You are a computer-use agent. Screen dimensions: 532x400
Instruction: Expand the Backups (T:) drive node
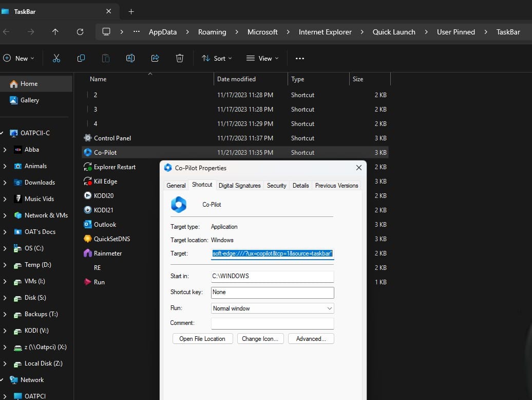coord(5,314)
